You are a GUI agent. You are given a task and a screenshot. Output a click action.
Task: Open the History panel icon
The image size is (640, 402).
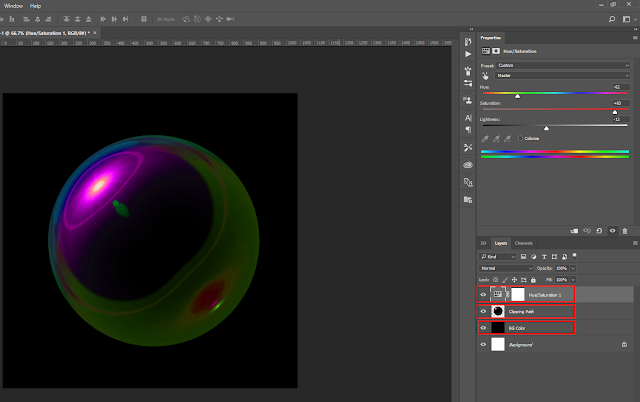tap(468, 42)
